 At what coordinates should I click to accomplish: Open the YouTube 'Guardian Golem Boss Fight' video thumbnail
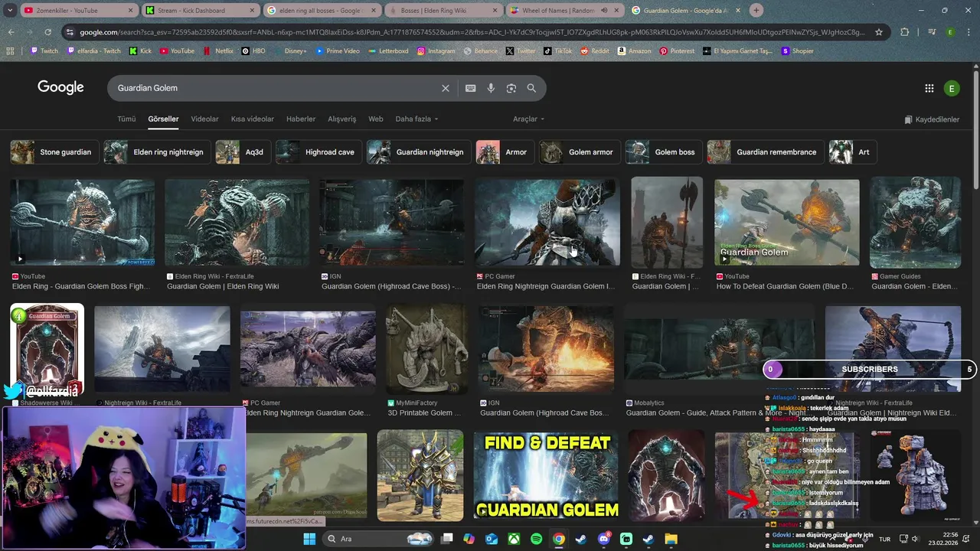83,222
